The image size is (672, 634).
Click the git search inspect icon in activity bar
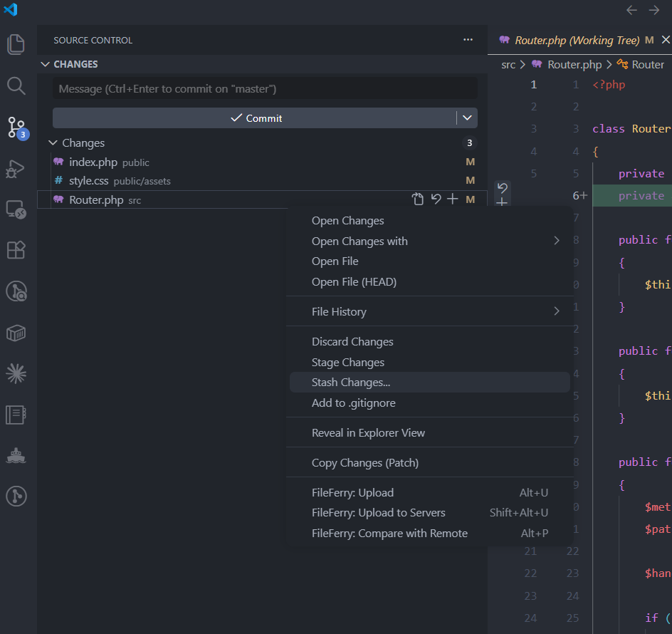coord(16,291)
